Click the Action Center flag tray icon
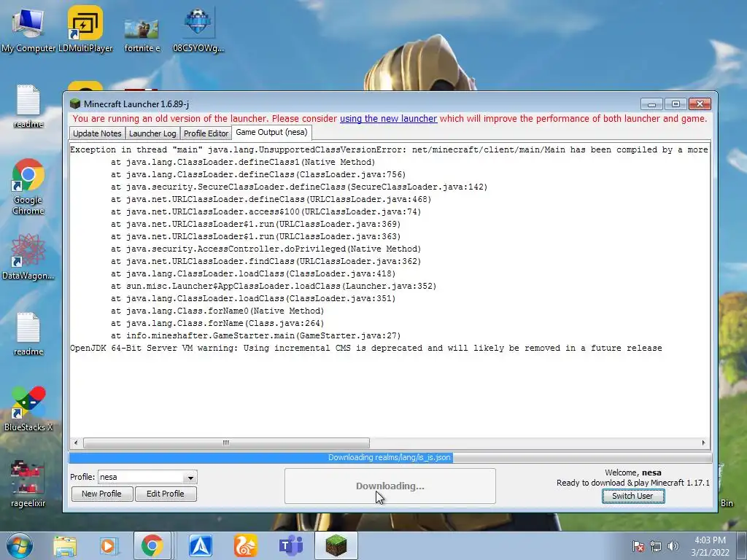This screenshot has height=560, width=747. [x=638, y=546]
